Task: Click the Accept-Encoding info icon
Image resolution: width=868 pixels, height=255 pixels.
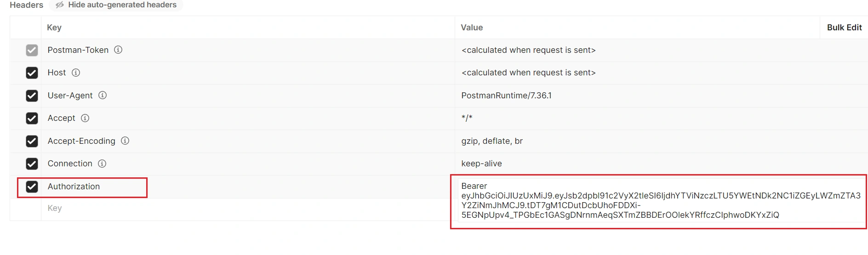Action: [125, 141]
